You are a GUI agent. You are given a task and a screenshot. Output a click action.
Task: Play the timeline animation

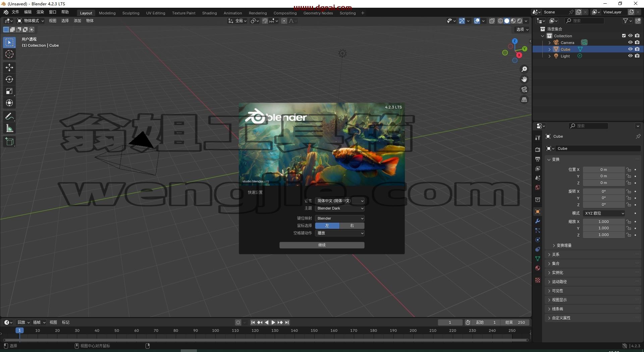(x=273, y=322)
